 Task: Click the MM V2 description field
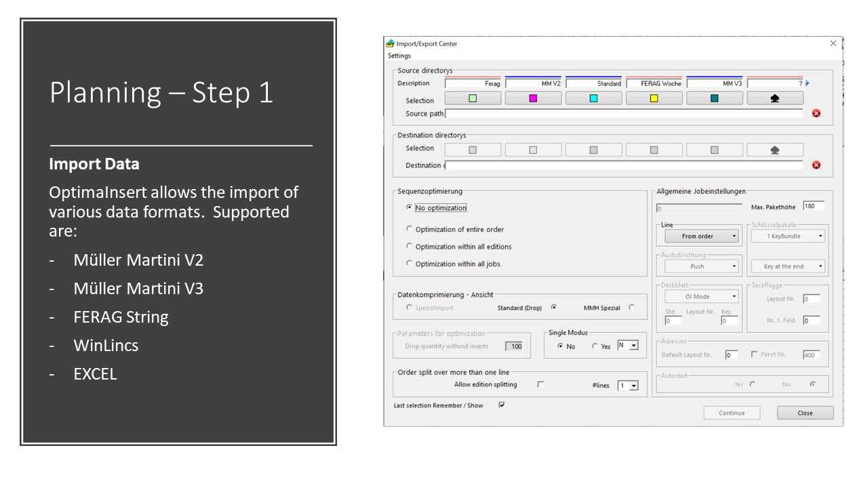[533, 83]
